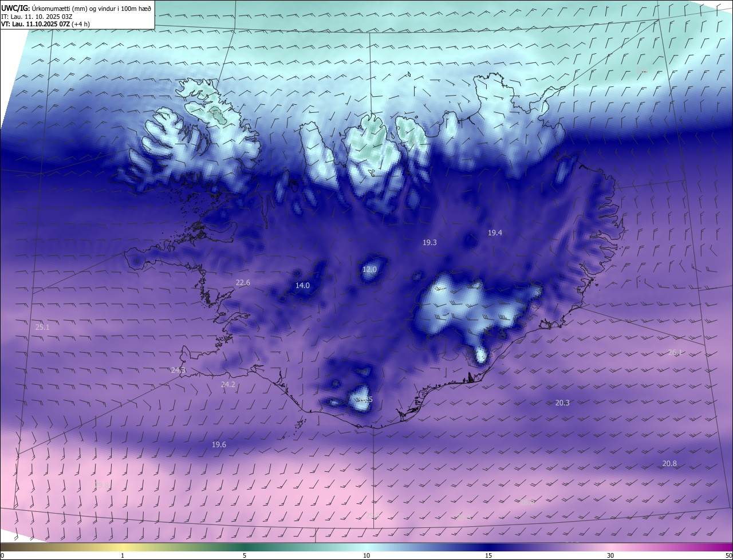Click the 19.3 value on the map

click(x=429, y=243)
